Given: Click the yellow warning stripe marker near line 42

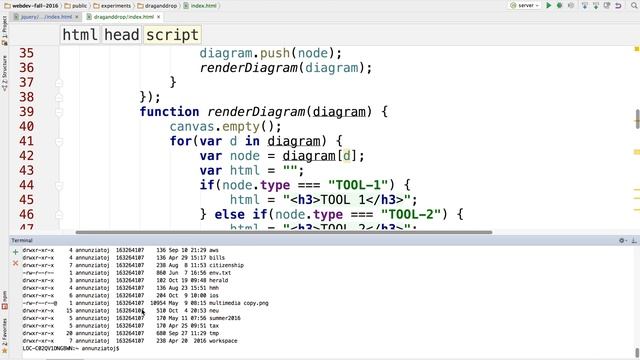Looking at the screenshot, I should pos(636,152).
